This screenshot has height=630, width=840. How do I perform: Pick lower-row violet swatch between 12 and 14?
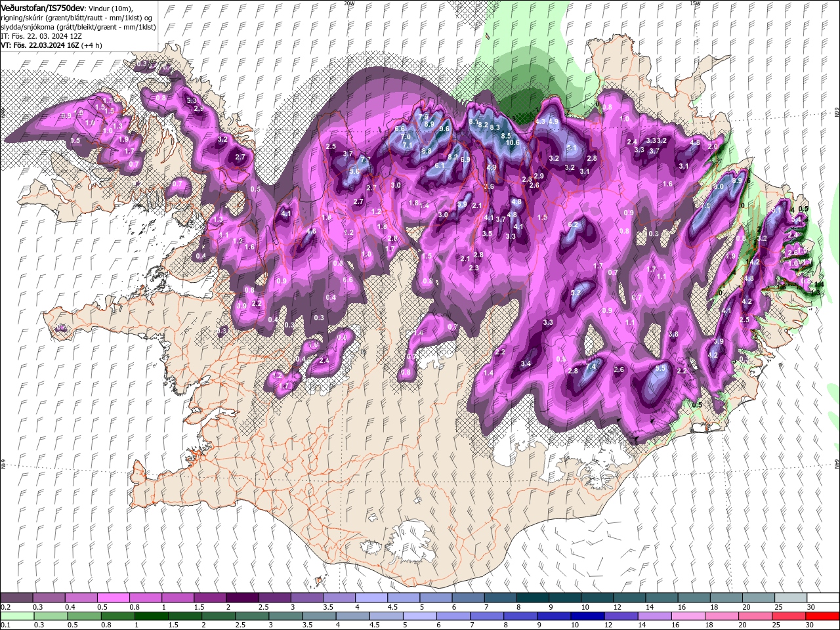[x=621, y=616]
